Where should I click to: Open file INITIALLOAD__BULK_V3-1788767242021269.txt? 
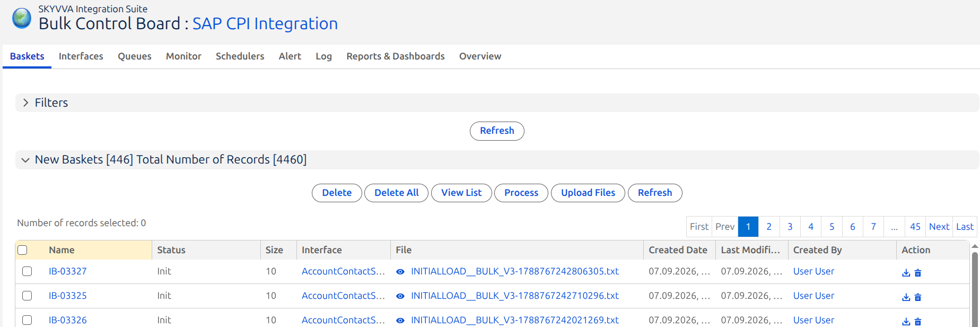pos(515,320)
